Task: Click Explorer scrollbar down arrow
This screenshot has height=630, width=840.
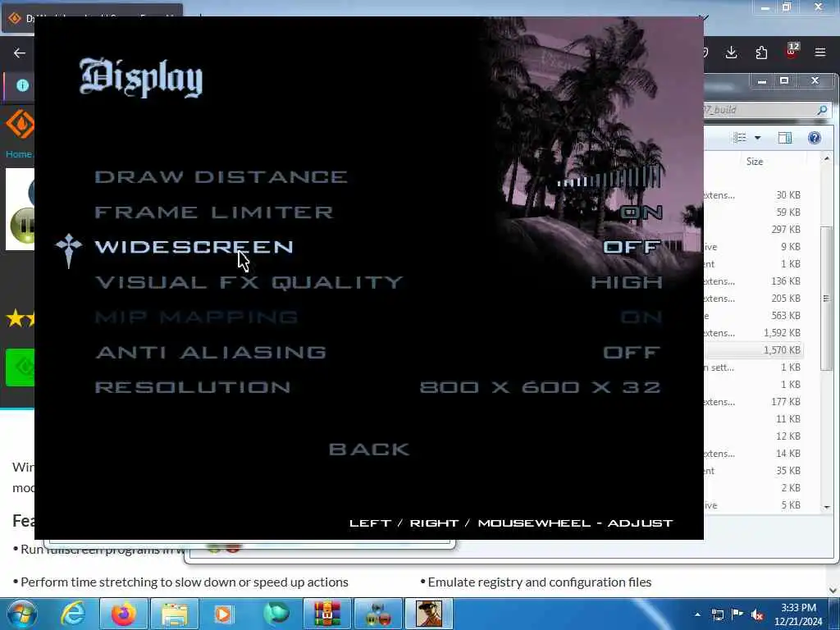Action: click(x=827, y=507)
